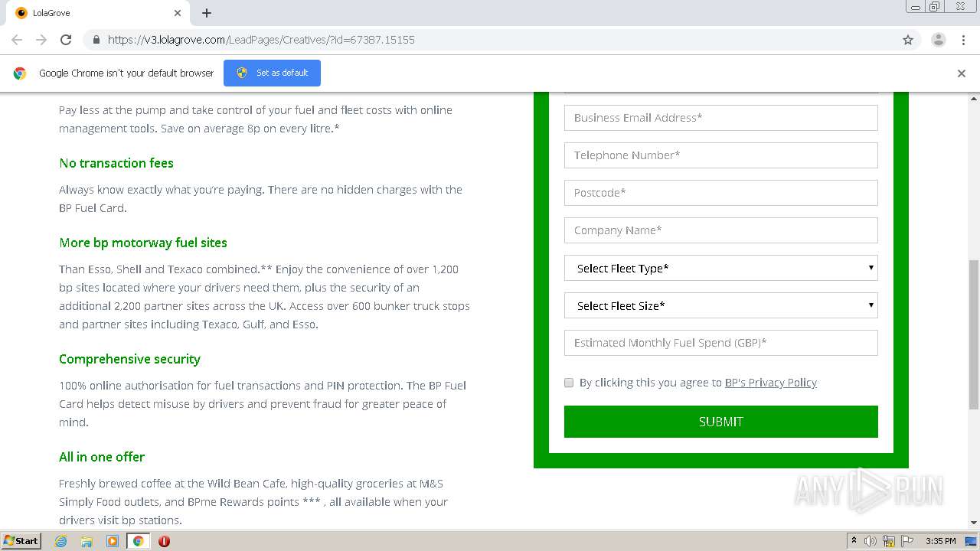Screen dimensions: 980x551
Task: View site security lock info
Action: coord(96,40)
